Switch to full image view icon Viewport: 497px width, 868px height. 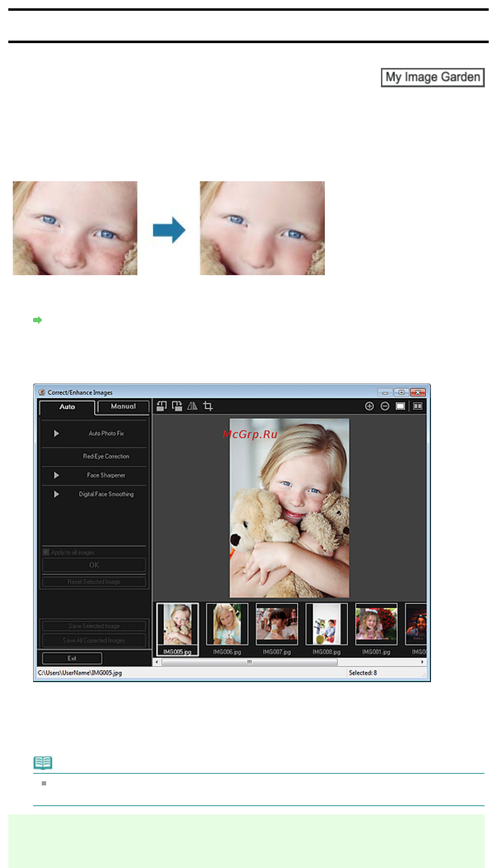coord(400,406)
